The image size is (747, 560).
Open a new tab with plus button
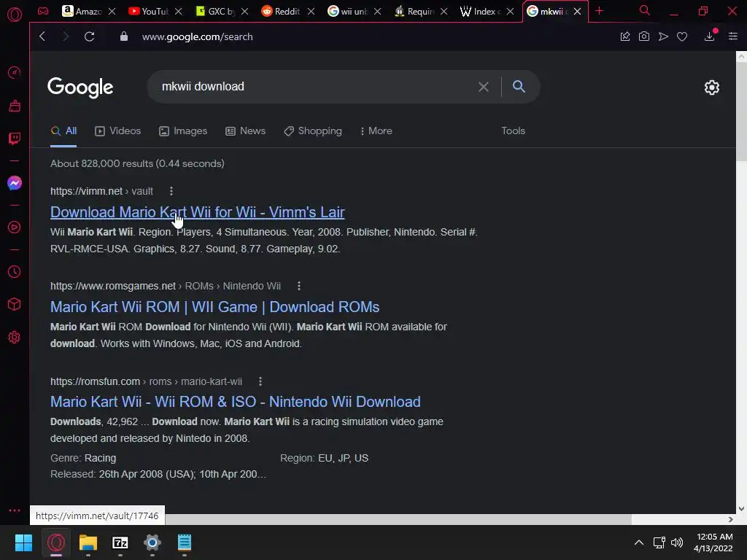[x=600, y=11]
